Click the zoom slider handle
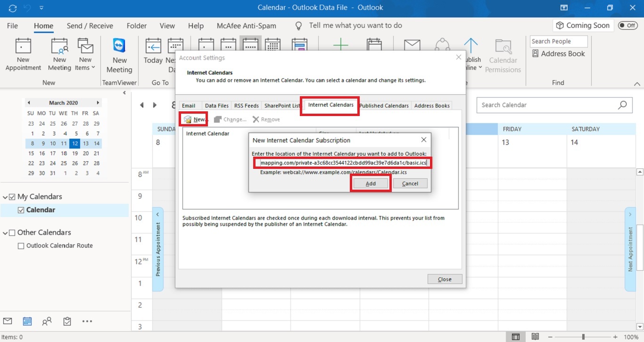The image size is (644, 342). [x=584, y=337]
